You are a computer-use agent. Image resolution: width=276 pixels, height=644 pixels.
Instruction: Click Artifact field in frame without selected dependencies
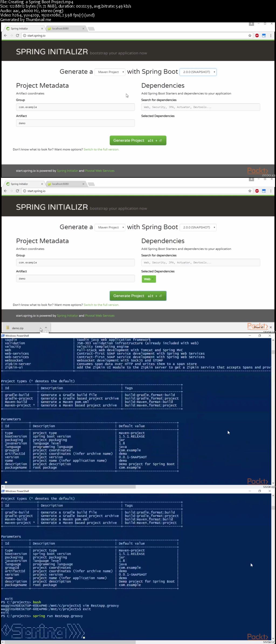tap(75, 123)
